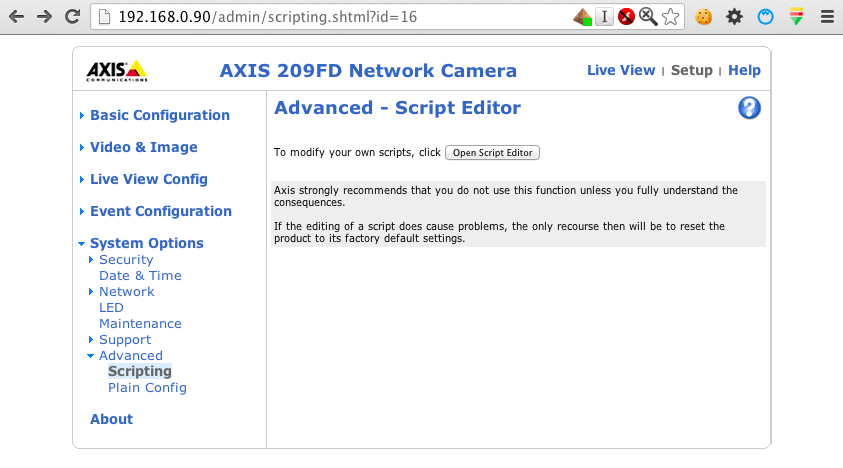Open Support section

point(125,340)
